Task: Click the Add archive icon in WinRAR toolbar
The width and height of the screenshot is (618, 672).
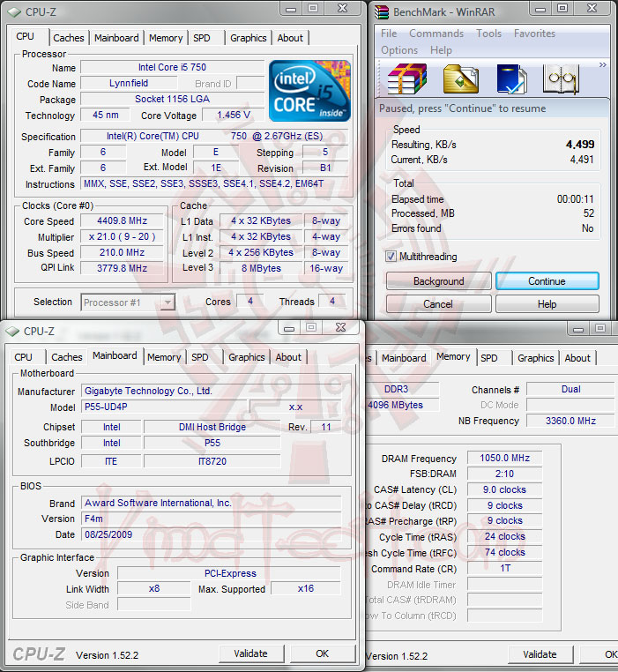Action: 406,78
